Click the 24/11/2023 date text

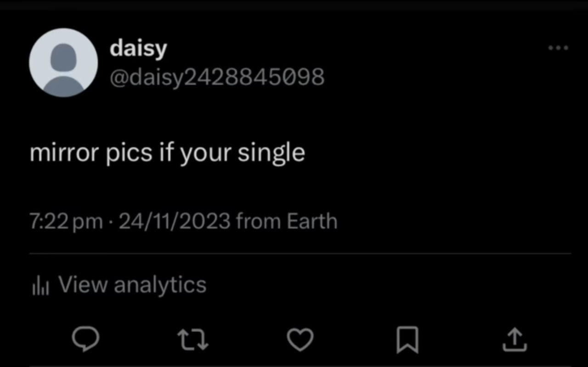coord(175,221)
